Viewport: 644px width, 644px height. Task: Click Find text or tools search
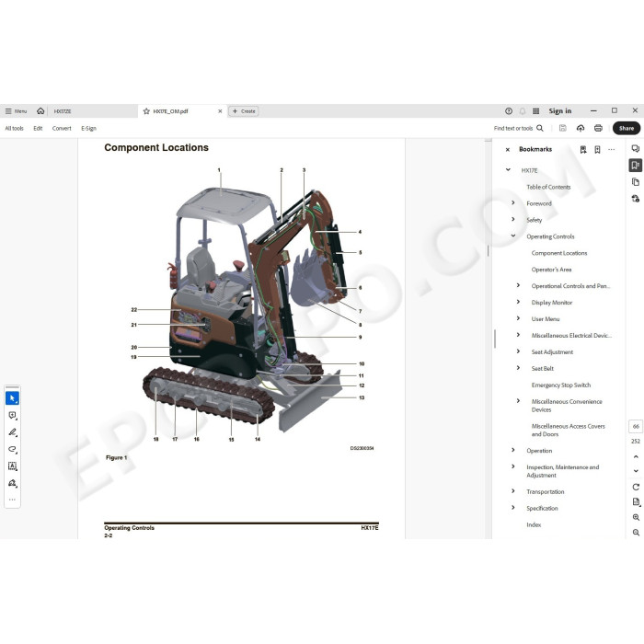tap(518, 128)
